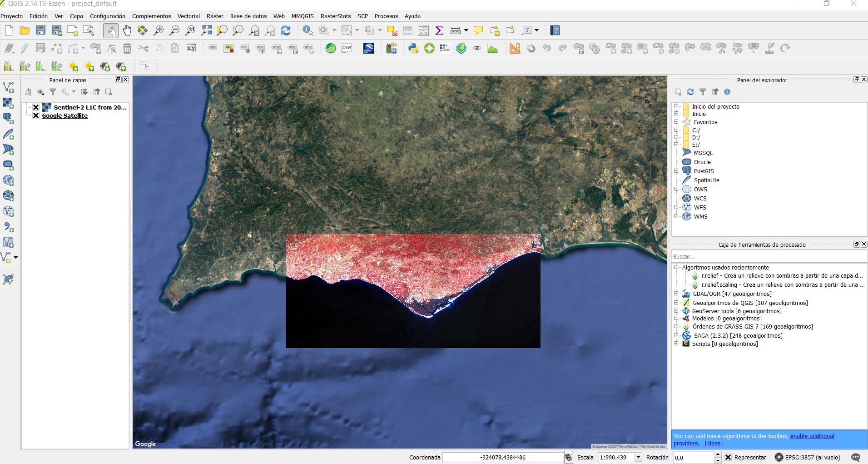The width and height of the screenshot is (868, 464).
Task: Click the enable additional providers link
Action: 812,436
